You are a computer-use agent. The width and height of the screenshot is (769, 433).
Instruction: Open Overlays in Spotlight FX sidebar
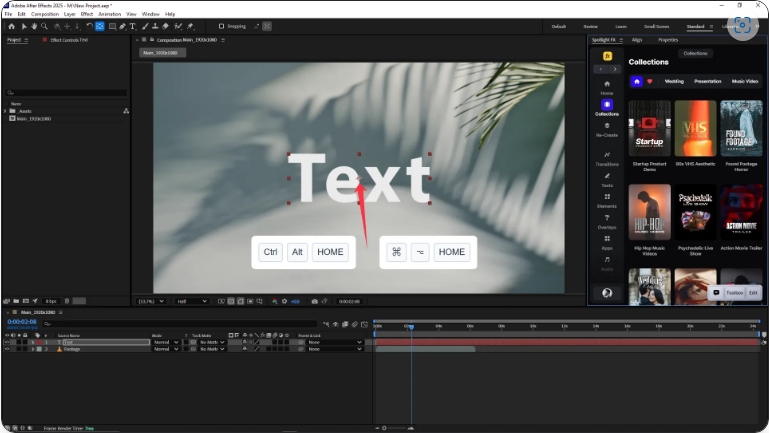click(x=607, y=222)
